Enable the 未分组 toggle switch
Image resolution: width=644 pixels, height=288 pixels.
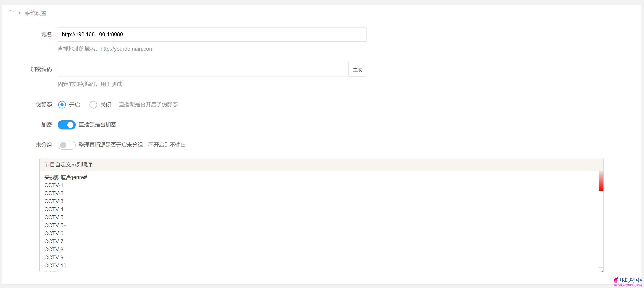coord(67,145)
